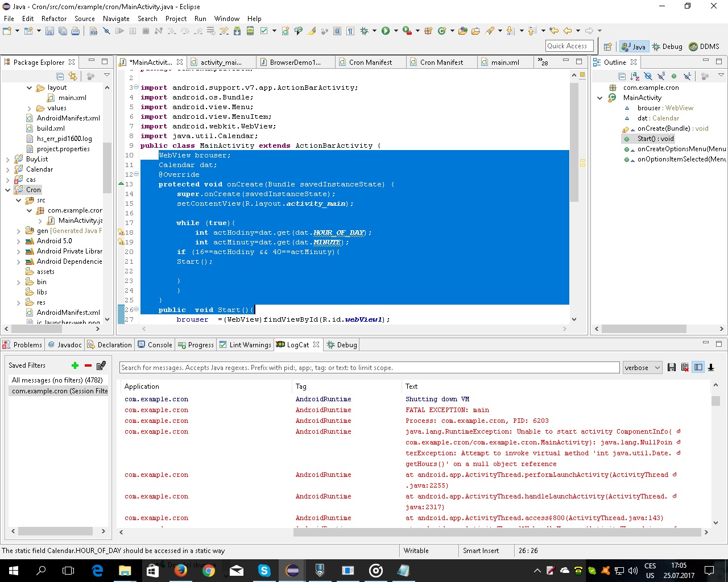This screenshot has width=728, height=582.
Task: Switch to the DDMS perspective
Action: pos(704,47)
